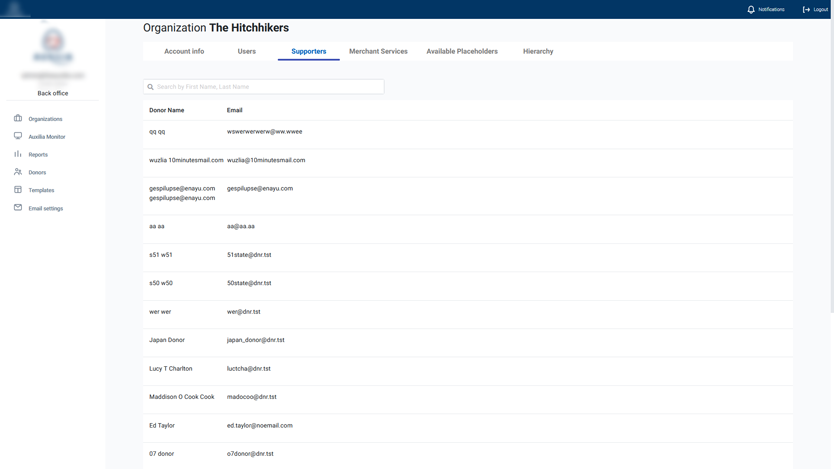This screenshot has width=834, height=469.
Task: Click the Logout arrow icon
Action: click(806, 9)
